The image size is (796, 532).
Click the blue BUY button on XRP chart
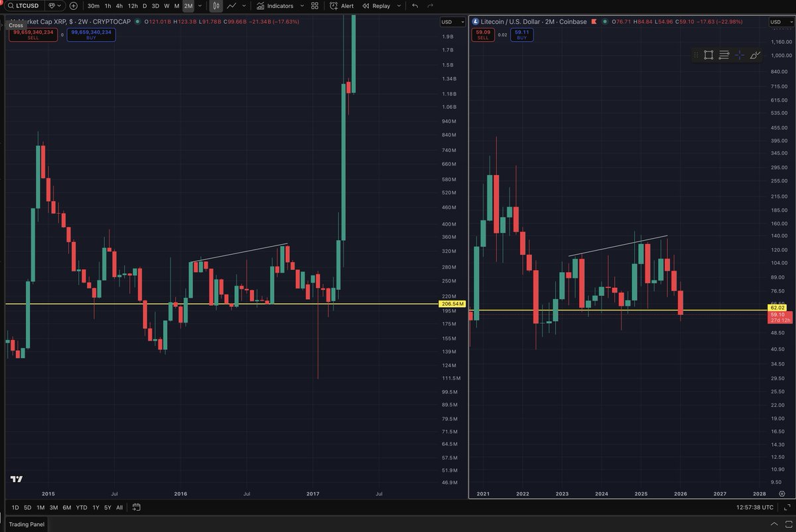point(92,34)
